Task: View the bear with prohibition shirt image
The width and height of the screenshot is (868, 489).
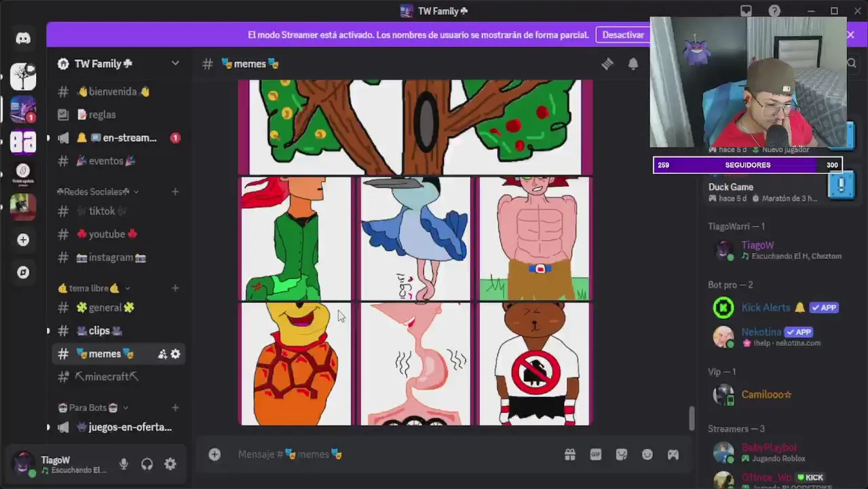Action: 534,364
